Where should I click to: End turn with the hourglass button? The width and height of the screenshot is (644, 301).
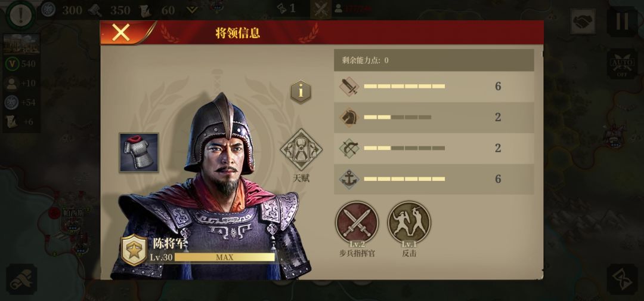click(622, 279)
